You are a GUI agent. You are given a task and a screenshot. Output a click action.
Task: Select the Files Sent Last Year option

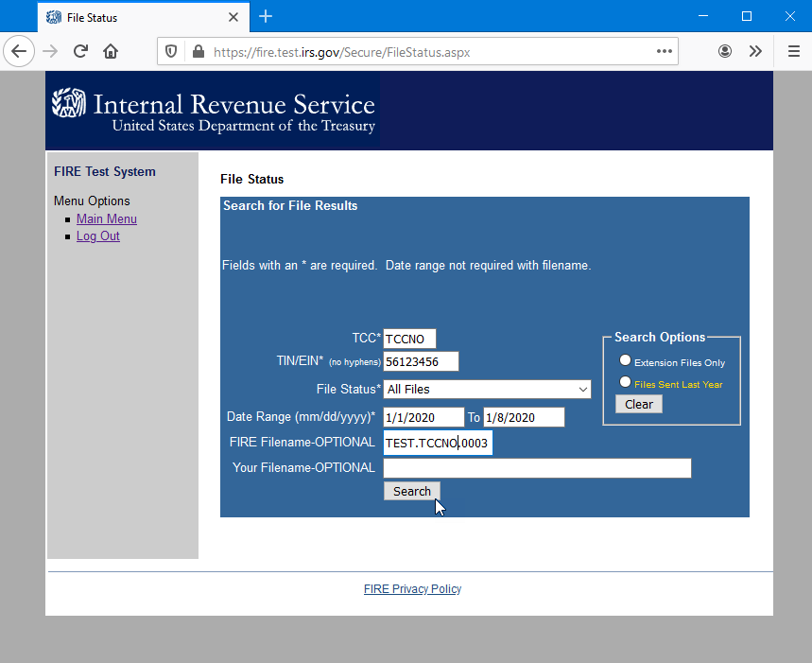(x=625, y=382)
